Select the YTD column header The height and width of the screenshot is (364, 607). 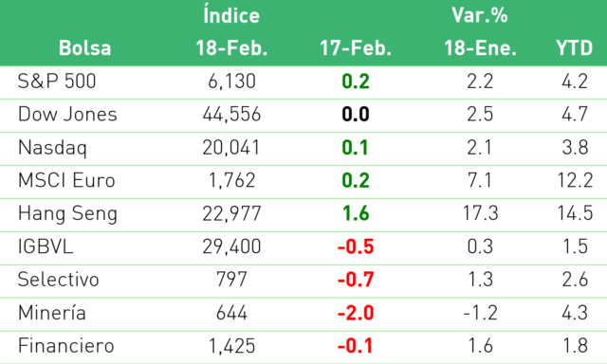coord(575,48)
